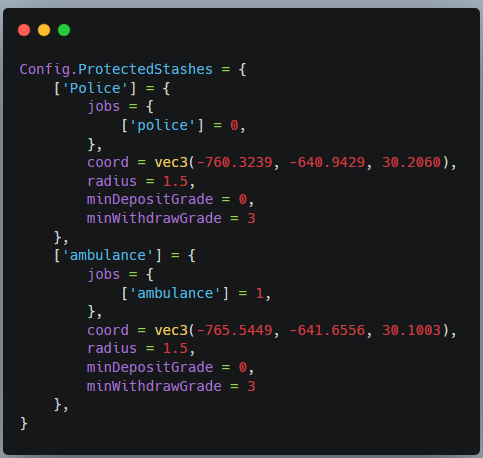The image size is (483, 458).
Task: Click the first jobs keyword
Action: (103, 107)
